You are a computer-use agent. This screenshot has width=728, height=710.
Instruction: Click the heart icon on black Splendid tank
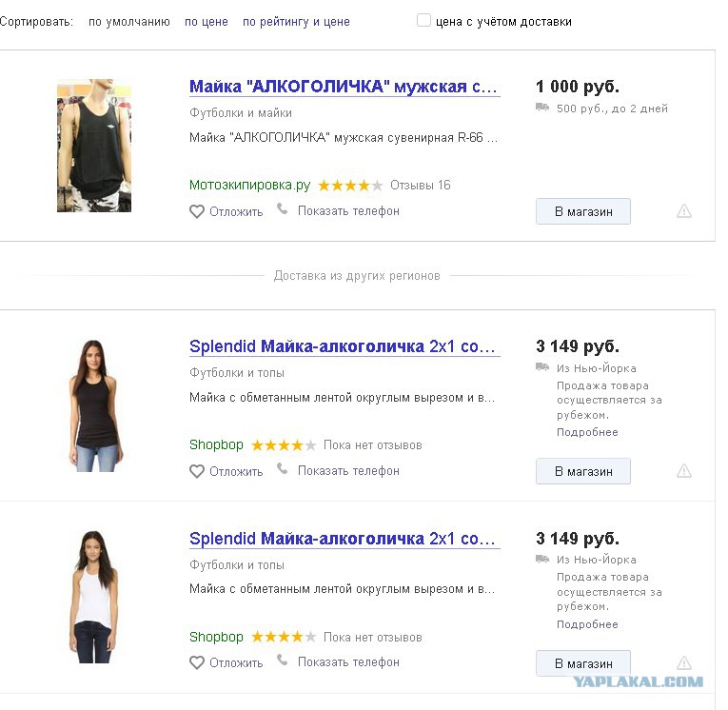click(197, 471)
